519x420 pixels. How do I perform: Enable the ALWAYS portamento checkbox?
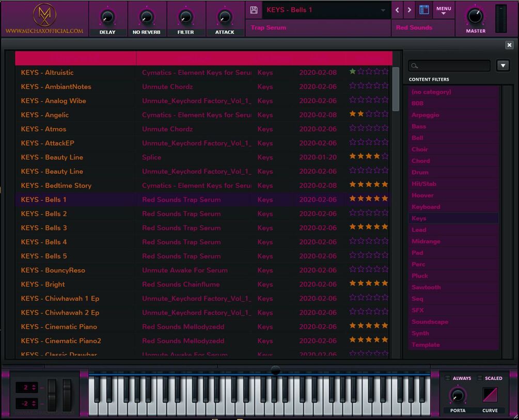pyautogui.click(x=448, y=378)
